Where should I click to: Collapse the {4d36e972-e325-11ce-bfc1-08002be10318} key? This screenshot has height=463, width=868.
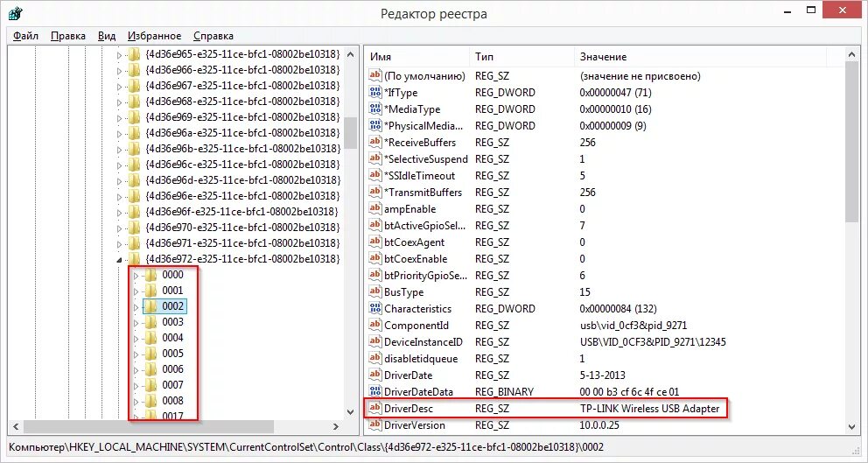(x=119, y=260)
